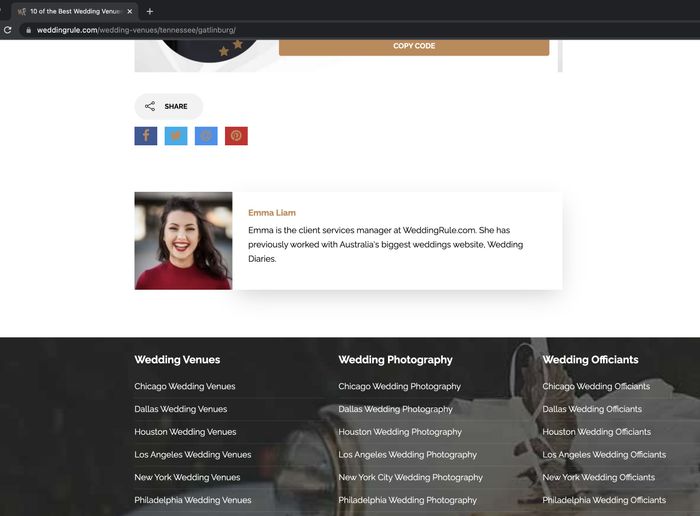This screenshot has height=516, width=700.
Task: Open Chicago Wedding Officiants link
Action: coord(596,386)
